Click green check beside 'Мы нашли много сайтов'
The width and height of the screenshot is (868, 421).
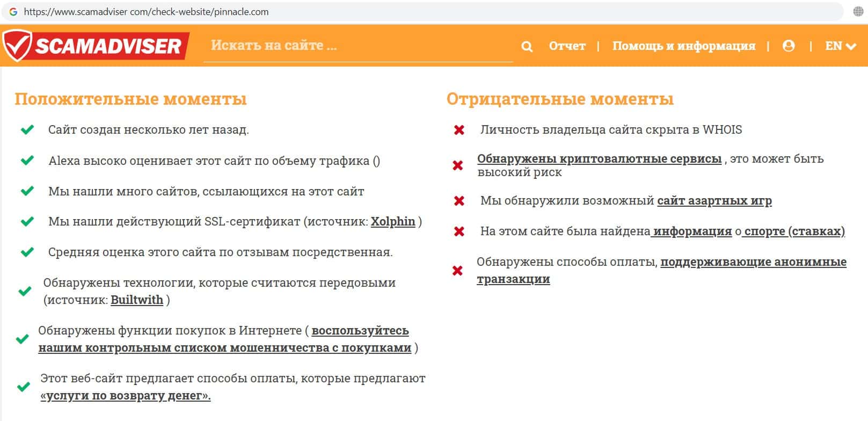(27, 191)
